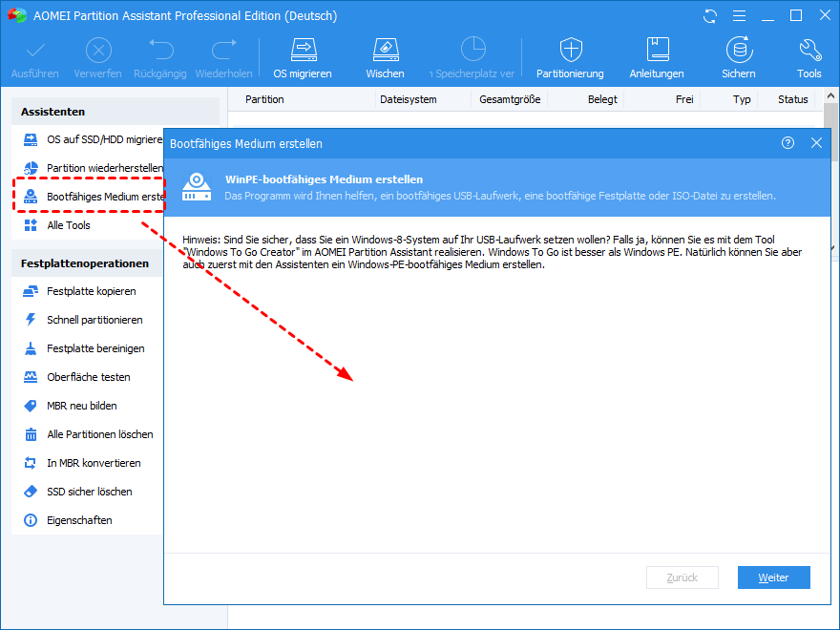Viewport: 840px width, 630px height.
Task: Click the Typ column header
Action: point(742,99)
